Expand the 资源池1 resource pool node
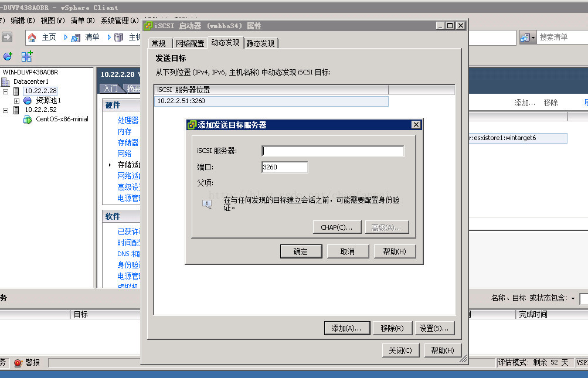 [16, 100]
